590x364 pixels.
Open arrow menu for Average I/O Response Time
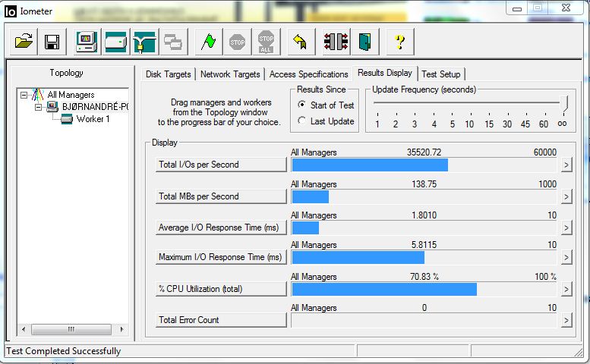[x=566, y=227]
